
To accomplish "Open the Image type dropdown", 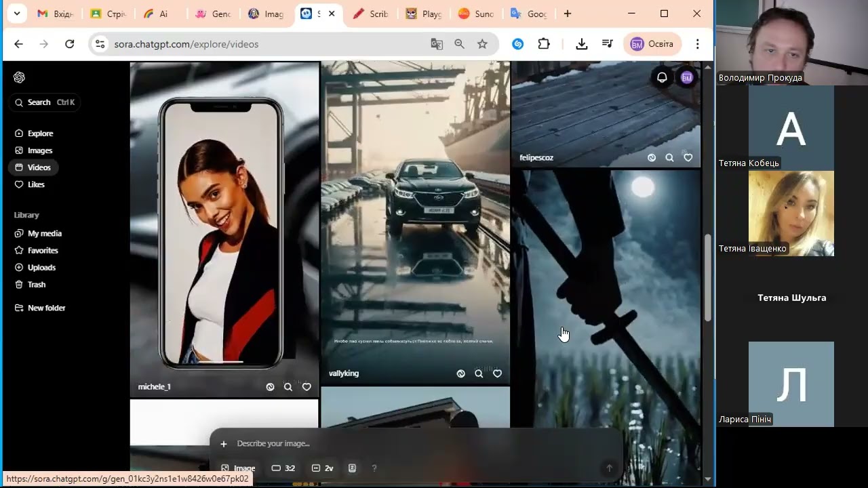I will point(238,468).
